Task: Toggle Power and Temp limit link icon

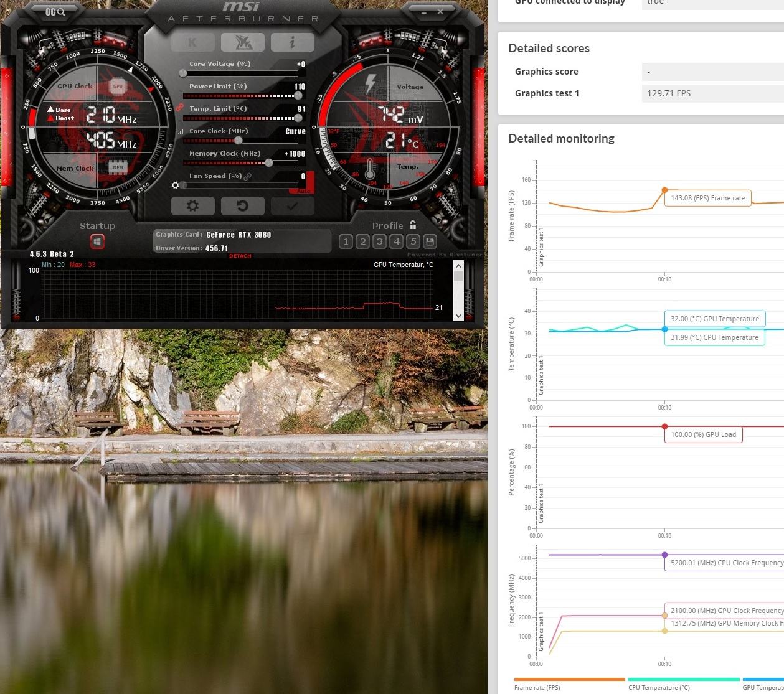Action: [179, 107]
